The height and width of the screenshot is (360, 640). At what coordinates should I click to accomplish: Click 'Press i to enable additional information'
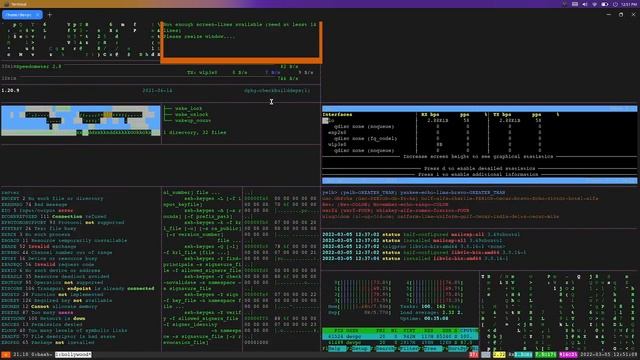pos(479,175)
